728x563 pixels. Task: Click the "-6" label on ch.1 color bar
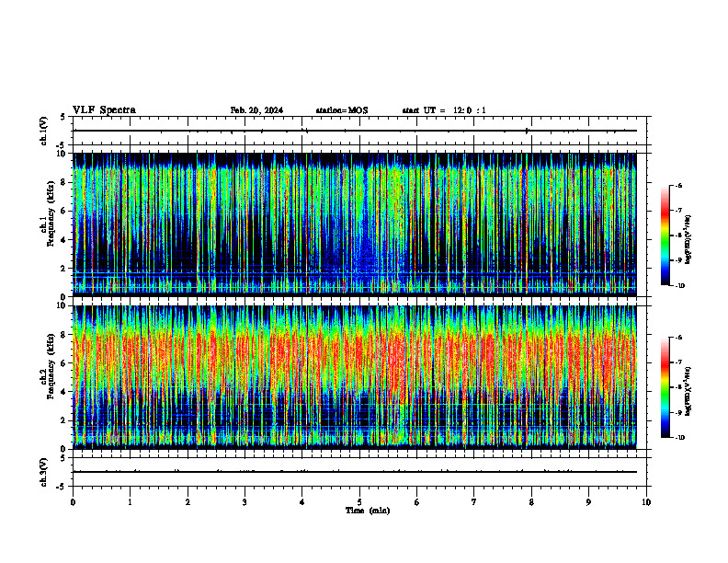click(x=678, y=186)
